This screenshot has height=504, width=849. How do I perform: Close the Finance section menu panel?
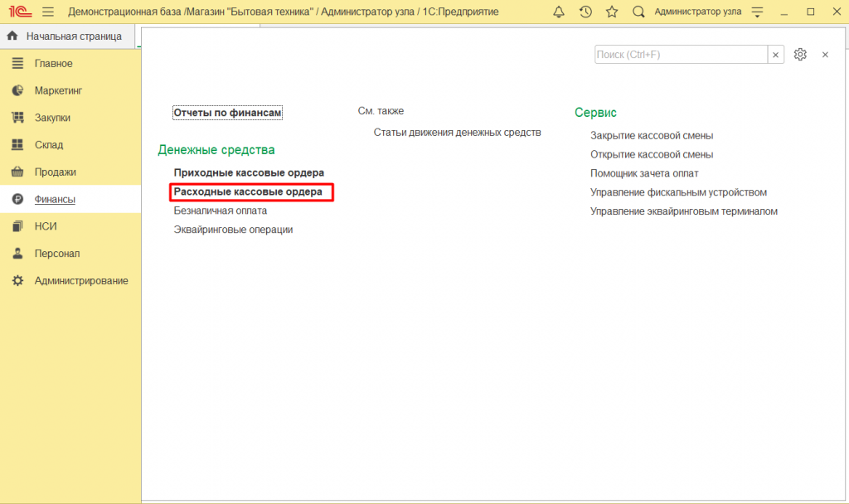point(825,55)
